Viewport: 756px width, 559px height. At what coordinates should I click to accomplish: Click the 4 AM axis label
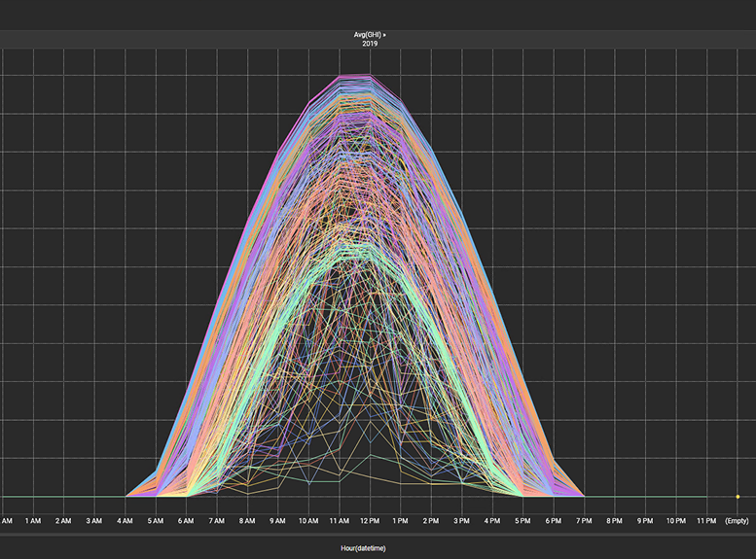pos(125,521)
